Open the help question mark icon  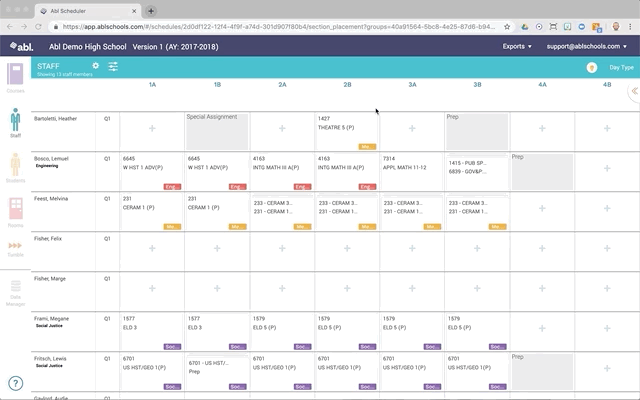pyautogui.click(x=16, y=383)
